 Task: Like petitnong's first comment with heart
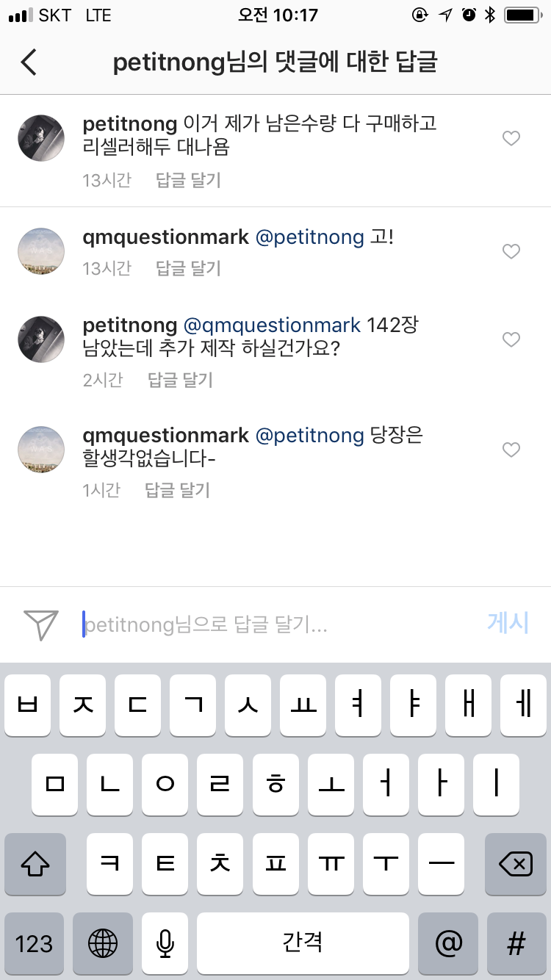click(511, 138)
